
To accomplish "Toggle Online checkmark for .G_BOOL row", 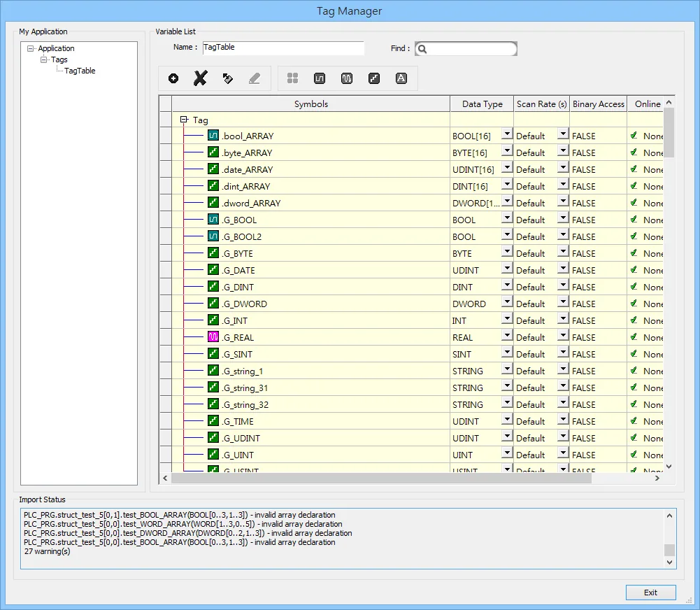I will pyautogui.click(x=634, y=219).
